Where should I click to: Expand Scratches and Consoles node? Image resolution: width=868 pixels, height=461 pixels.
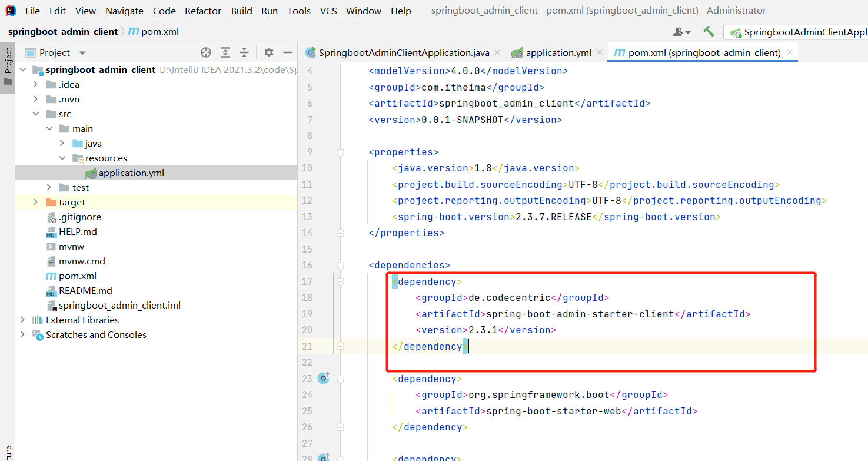(x=23, y=334)
